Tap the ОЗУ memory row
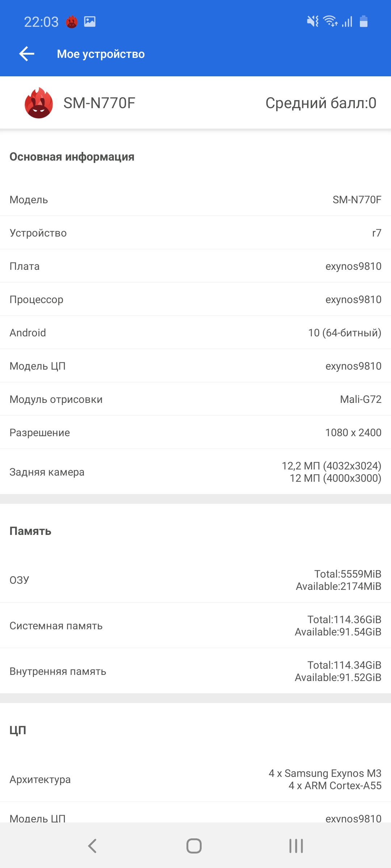The image size is (391, 868). [x=195, y=580]
